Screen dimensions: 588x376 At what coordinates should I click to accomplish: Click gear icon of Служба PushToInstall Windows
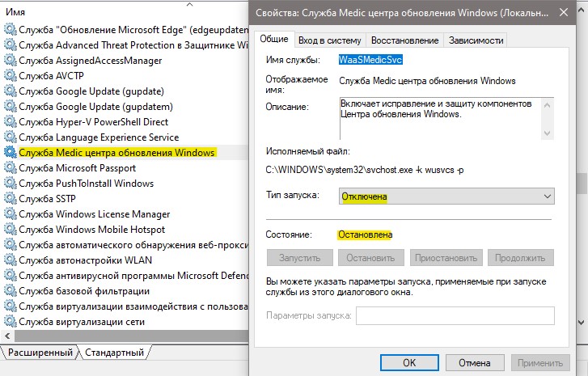11,184
